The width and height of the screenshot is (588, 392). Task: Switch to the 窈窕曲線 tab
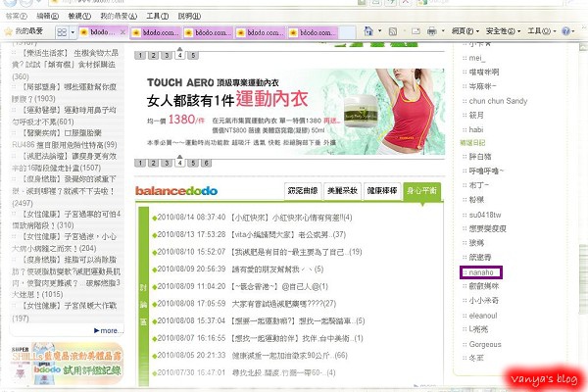point(303,191)
